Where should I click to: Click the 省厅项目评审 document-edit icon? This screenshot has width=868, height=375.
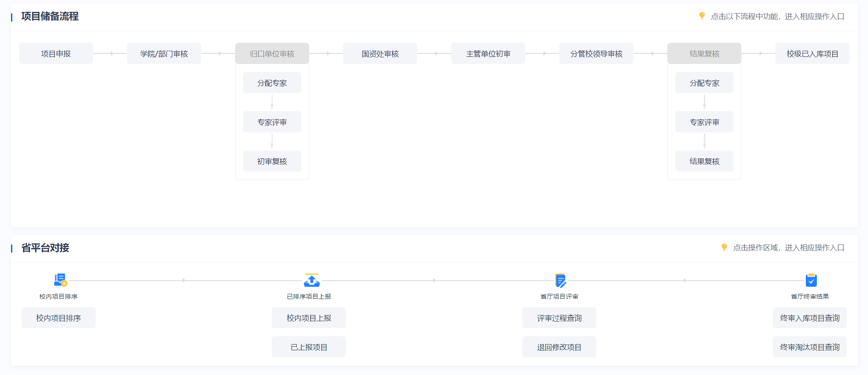[x=560, y=280]
